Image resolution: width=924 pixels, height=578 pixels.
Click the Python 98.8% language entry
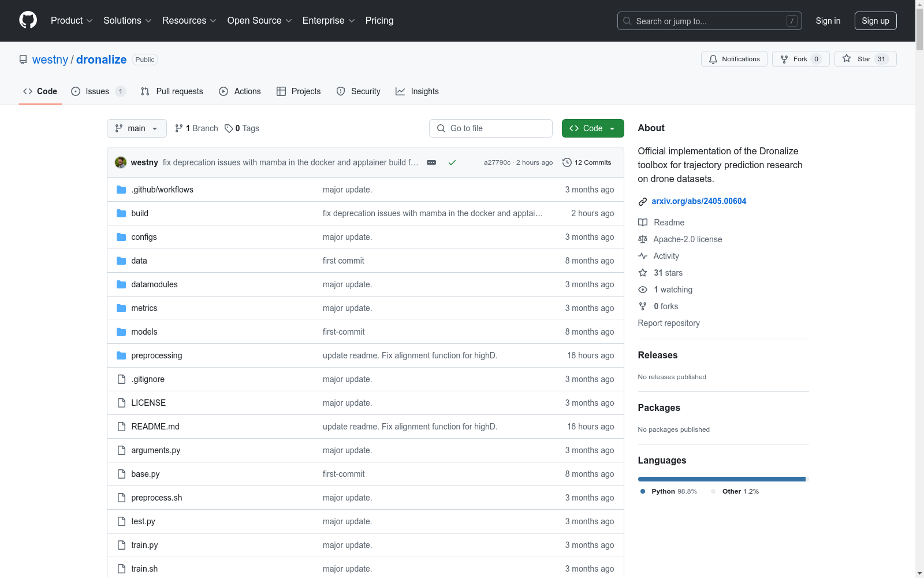[x=669, y=491]
